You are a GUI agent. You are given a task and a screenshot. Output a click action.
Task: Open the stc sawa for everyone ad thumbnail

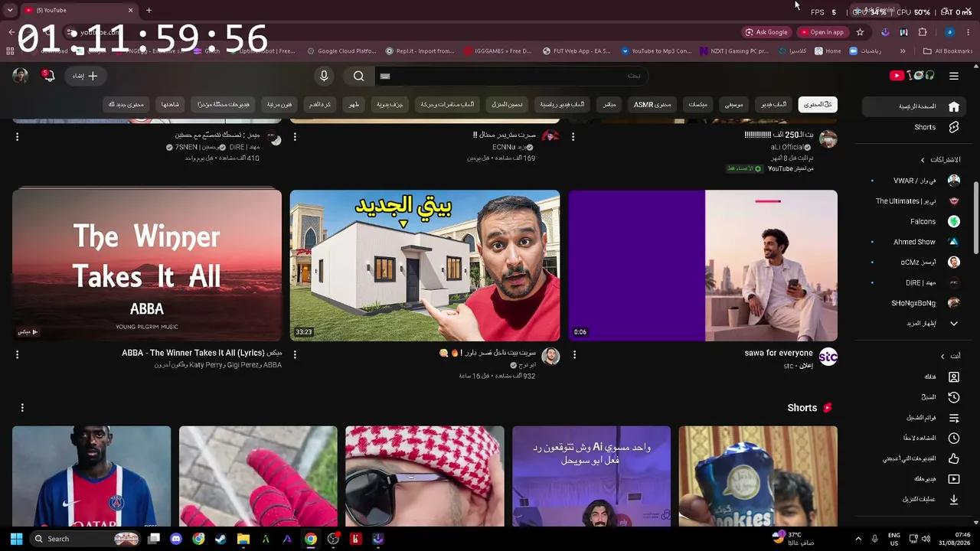click(703, 266)
